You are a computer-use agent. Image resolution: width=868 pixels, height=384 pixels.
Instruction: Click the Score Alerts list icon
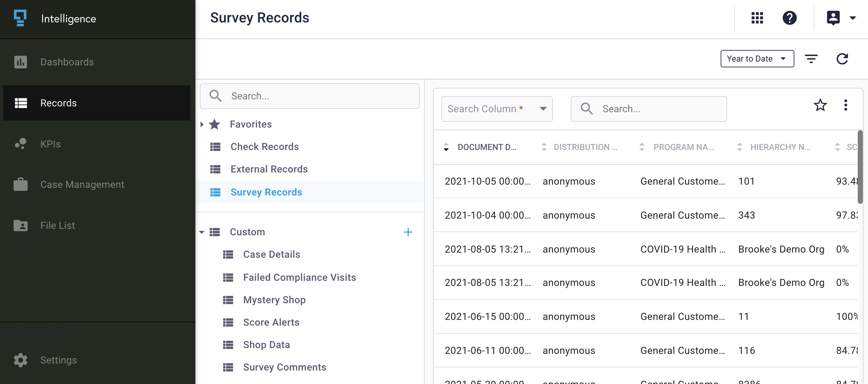pos(228,322)
